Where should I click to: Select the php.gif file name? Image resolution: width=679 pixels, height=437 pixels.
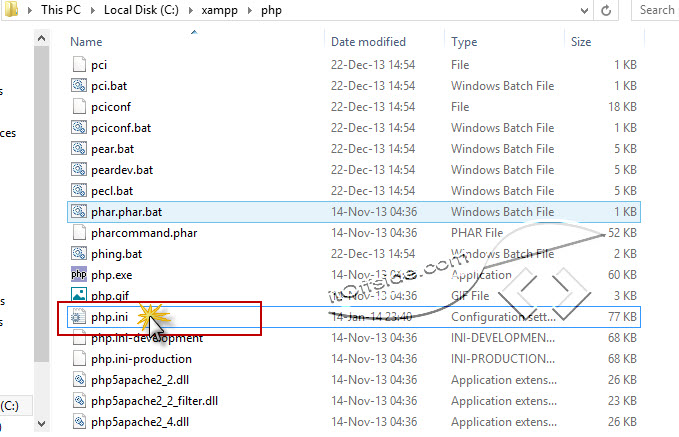[110, 296]
